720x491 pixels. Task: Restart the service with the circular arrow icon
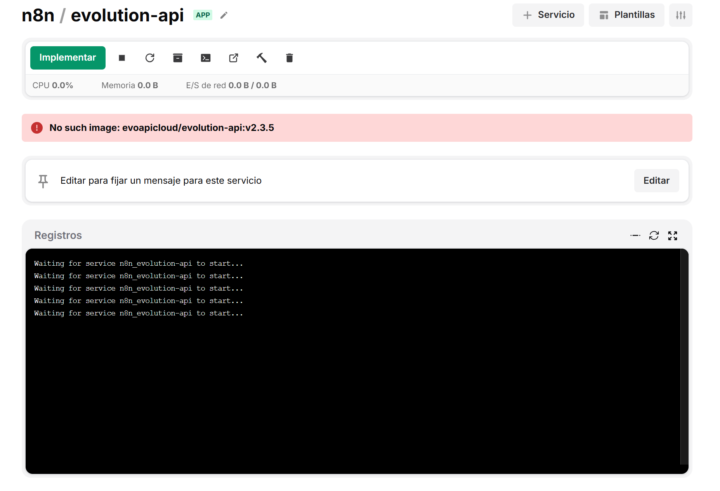point(150,58)
